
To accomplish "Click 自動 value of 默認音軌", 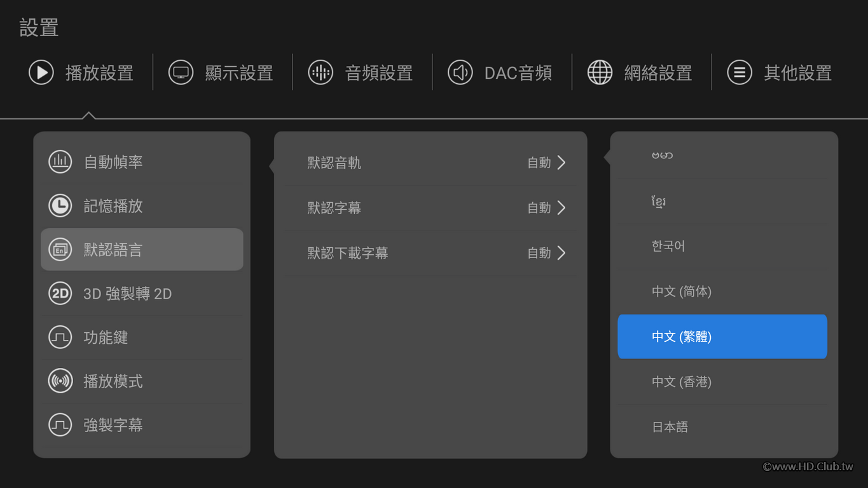I will (x=539, y=163).
